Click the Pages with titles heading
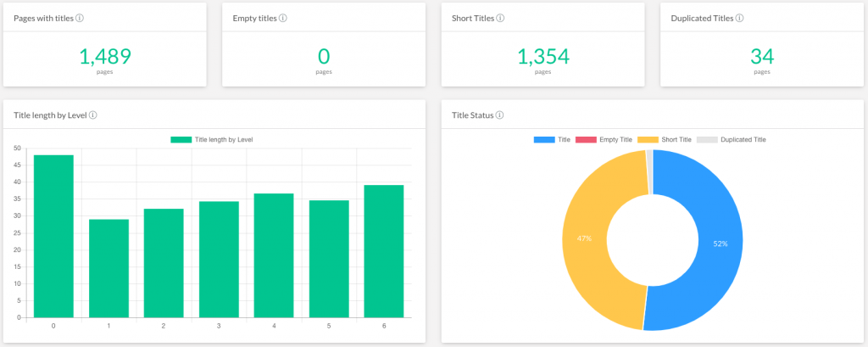The image size is (868, 347). (x=44, y=19)
